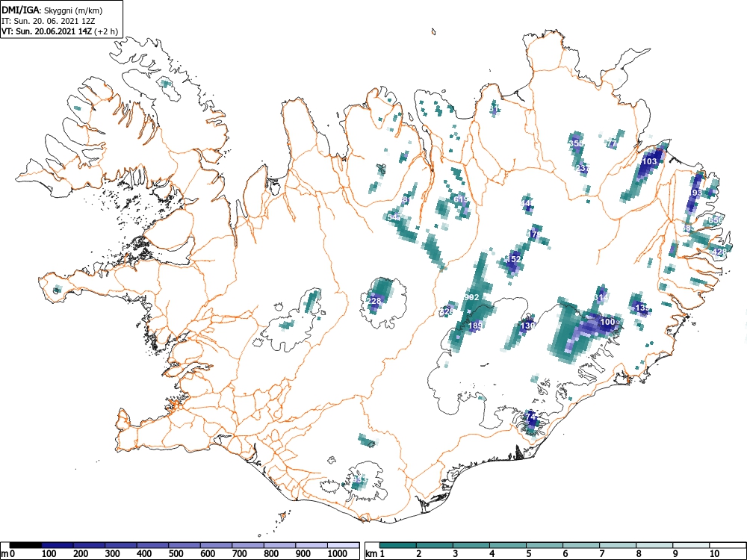Click the '139' visibility value on the map
The image size is (747, 560).
point(642,308)
